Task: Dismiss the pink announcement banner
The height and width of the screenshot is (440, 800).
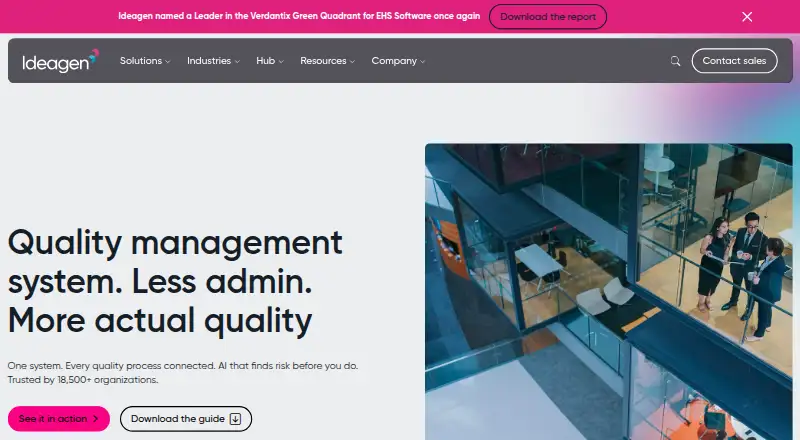Action: click(x=747, y=17)
